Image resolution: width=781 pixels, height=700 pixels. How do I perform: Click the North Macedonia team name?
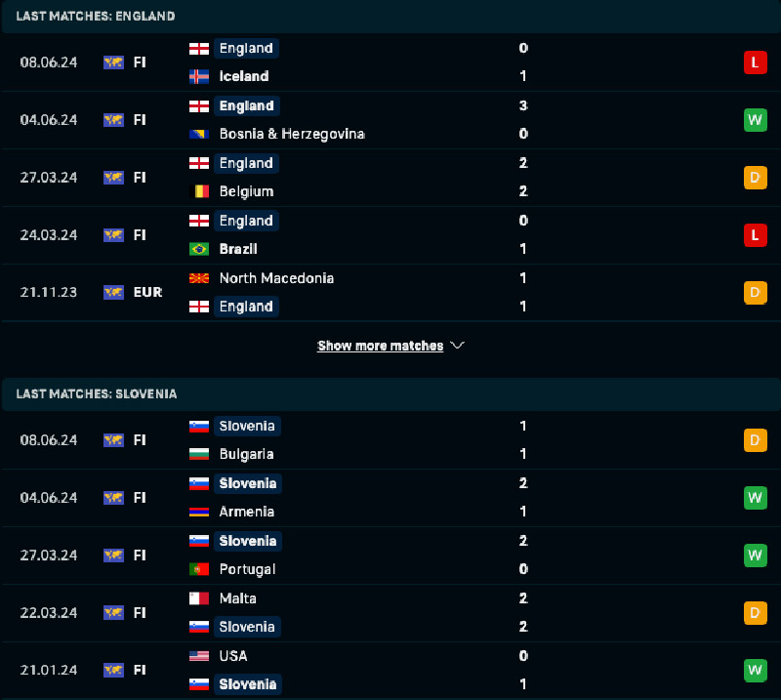point(276,278)
